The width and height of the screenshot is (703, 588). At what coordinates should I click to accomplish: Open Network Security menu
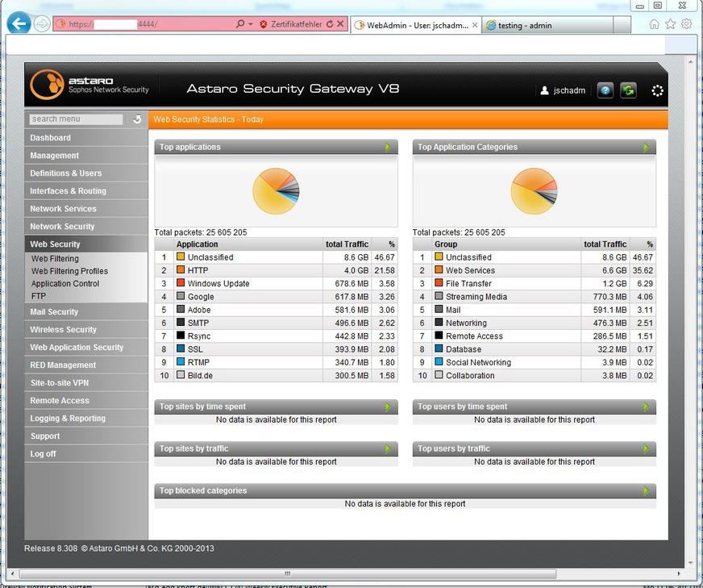coord(85,227)
